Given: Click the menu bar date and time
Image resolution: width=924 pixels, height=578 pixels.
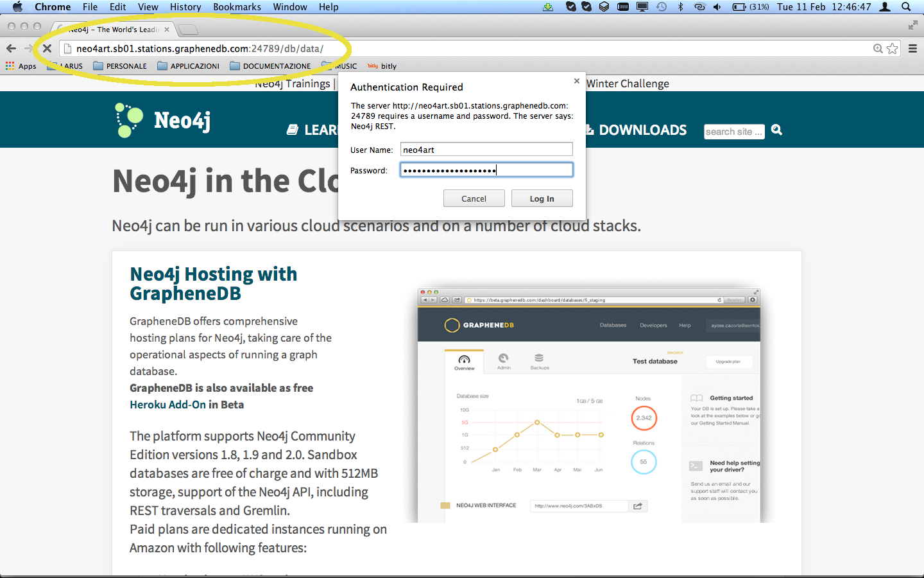Looking at the screenshot, I should coord(824,7).
